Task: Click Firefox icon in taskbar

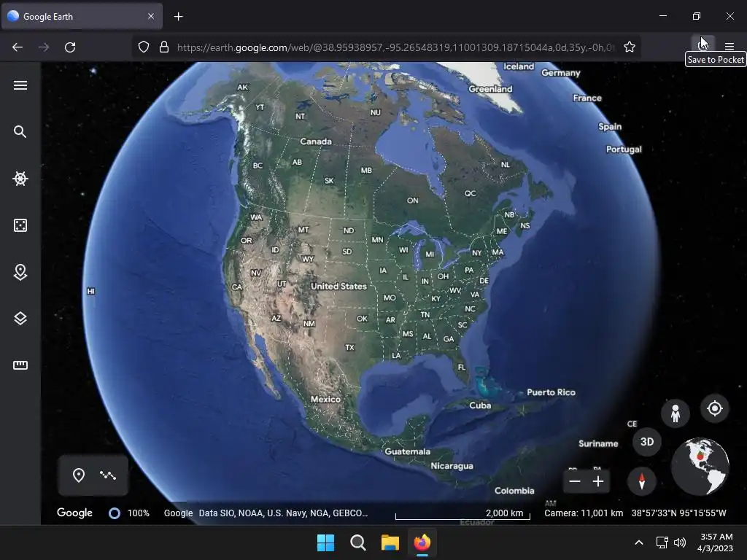Action: click(422, 542)
